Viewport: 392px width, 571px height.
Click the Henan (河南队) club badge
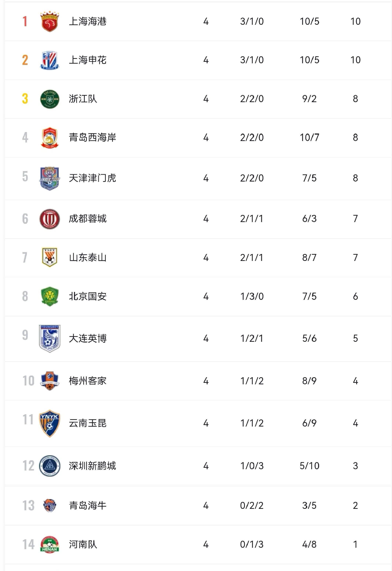pyautogui.click(x=49, y=544)
